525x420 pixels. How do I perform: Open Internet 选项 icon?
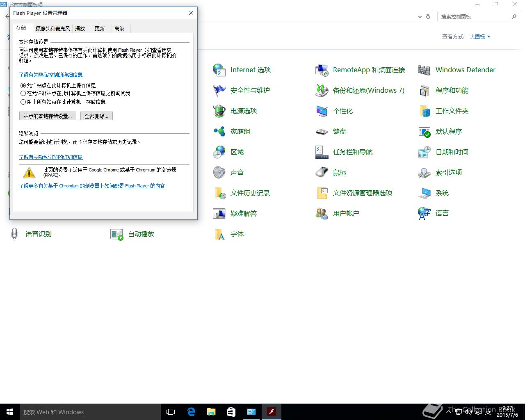219,70
